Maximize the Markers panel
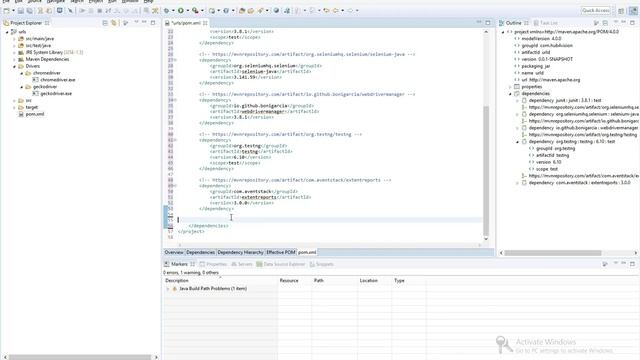The height and width of the screenshot is (360, 640). point(632,264)
